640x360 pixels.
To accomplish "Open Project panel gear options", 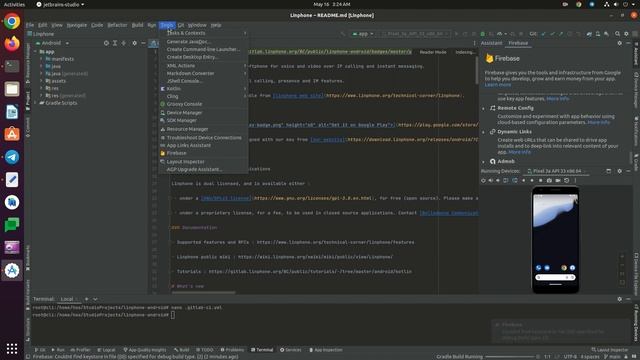I will pyautogui.click(x=134, y=43).
